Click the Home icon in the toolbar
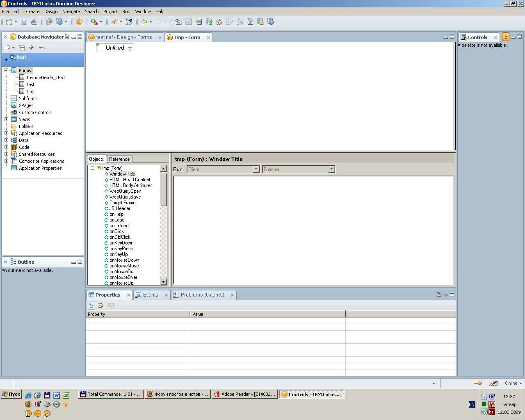The width and height of the screenshot is (525, 420). [219, 22]
